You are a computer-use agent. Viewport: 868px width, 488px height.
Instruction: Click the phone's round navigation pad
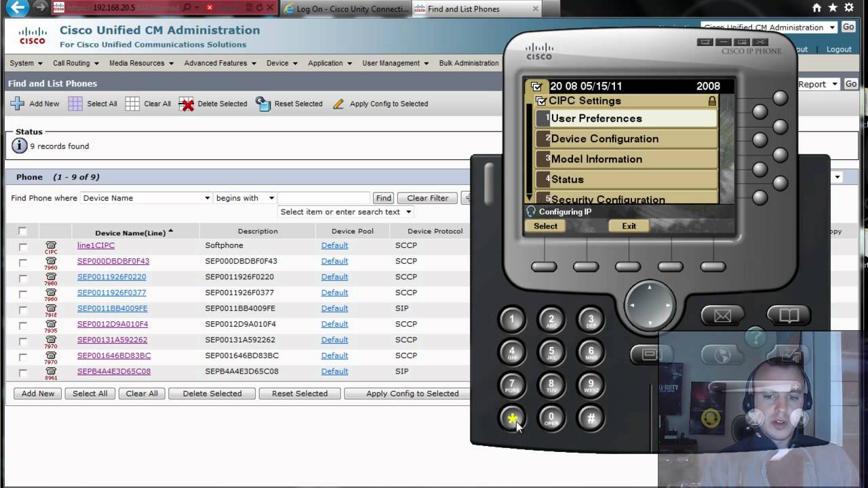(649, 305)
